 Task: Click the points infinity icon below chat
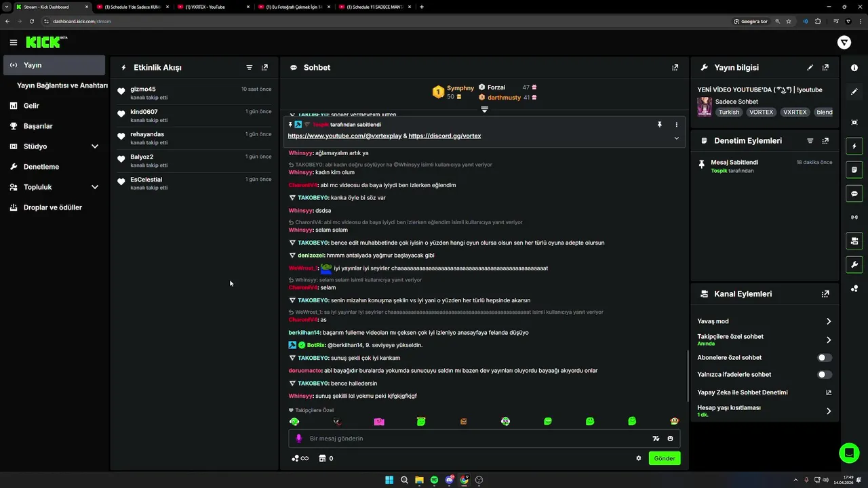click(x=300, y=458)
